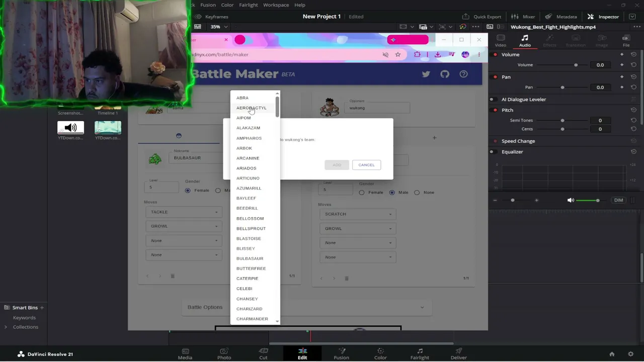644x362 pixels.
Task: Reset the Pitch section
Action: point(633,110)
